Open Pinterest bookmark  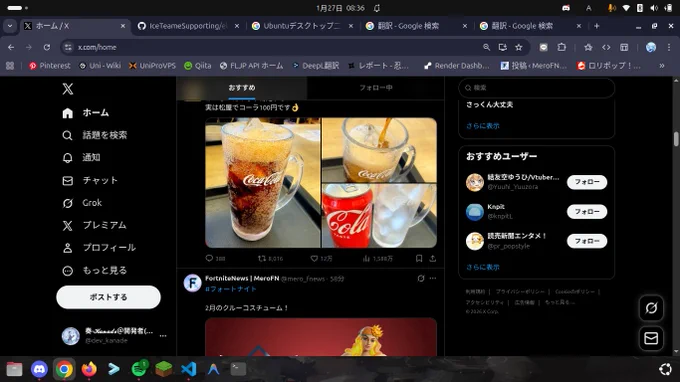[x=49, y=66]
